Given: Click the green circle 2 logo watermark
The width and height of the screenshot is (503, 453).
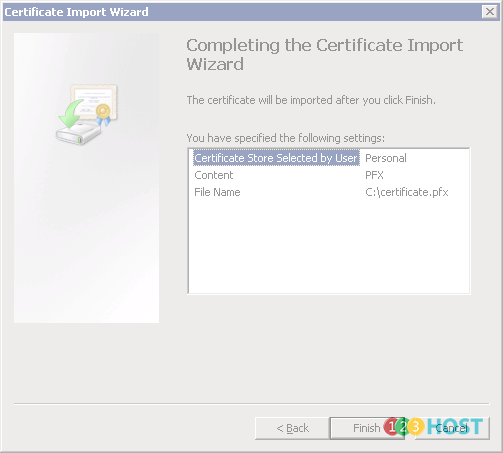Looking at the screenshot, I should pyautogui.click(x=403, y=426).
